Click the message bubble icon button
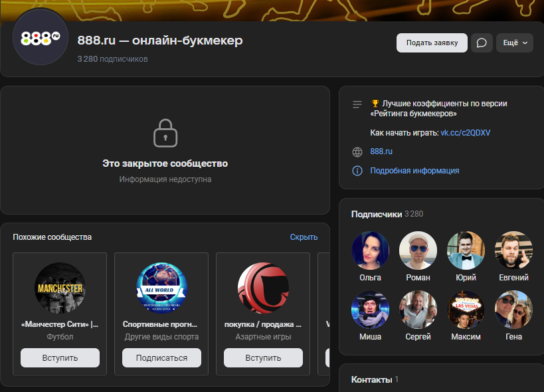This screenshot has height=392, width=544. [482, 43]
